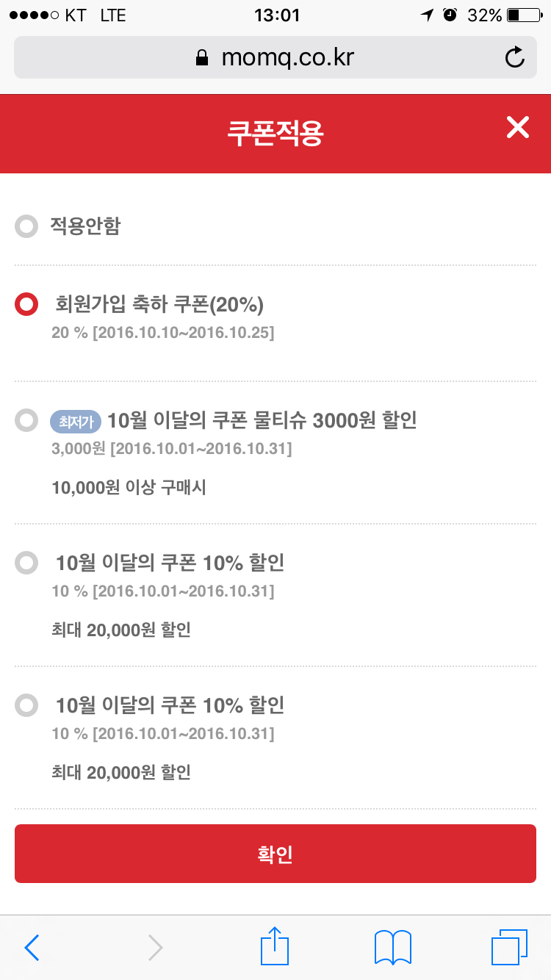The height and width of the screenshot is (980, 551).
Task: Open the Safari share sheet
Action: (275, 946)
